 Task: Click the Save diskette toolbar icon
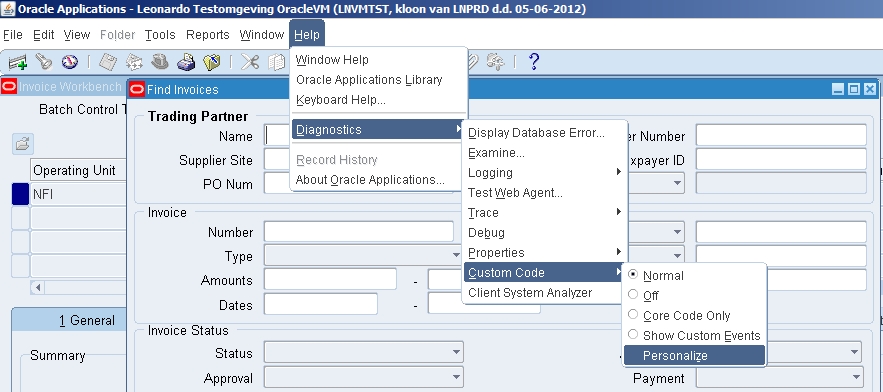(108, 62)
